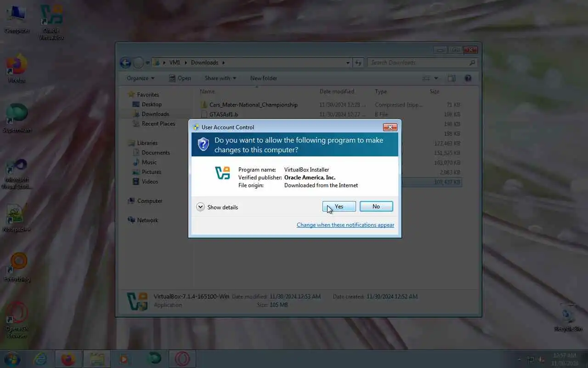588x368 pixels.
Task: Click New folder in Explorer toolbar
Action: tap(264, 78)
